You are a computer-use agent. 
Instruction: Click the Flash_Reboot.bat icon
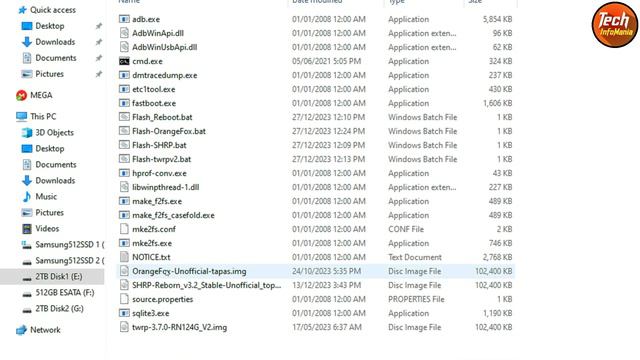[124, 117]
